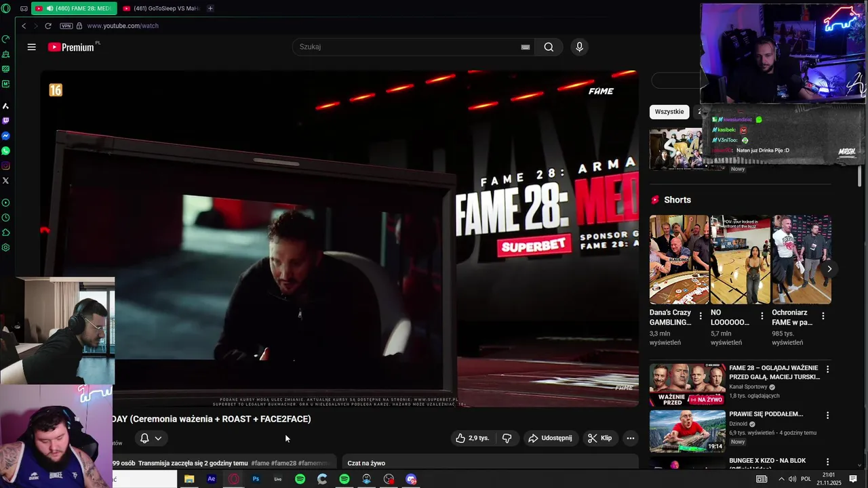Like the video (2,9 tys.)

click(473, 438)
